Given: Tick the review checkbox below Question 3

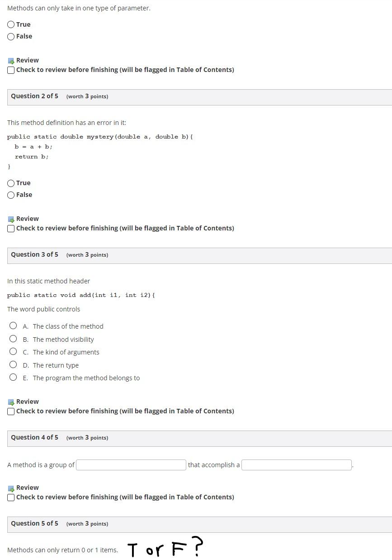Looking at the screenshot, I should pos(10,411).
